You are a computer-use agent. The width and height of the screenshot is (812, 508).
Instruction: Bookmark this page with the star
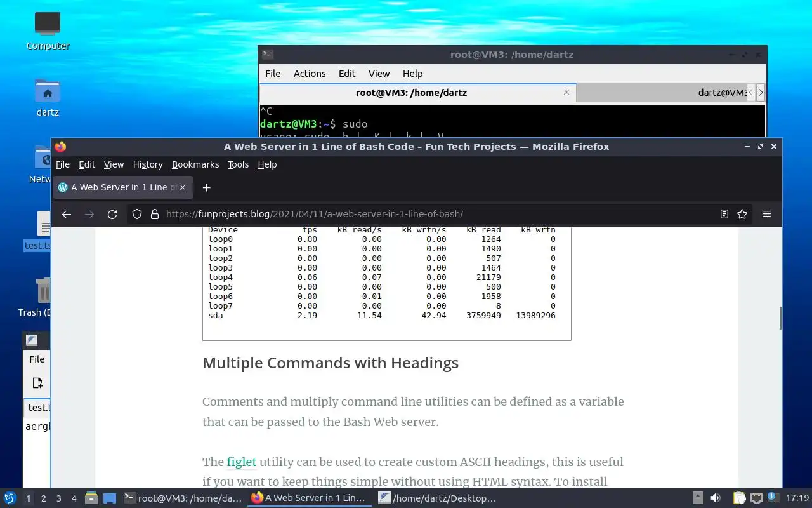pos(742,215)
